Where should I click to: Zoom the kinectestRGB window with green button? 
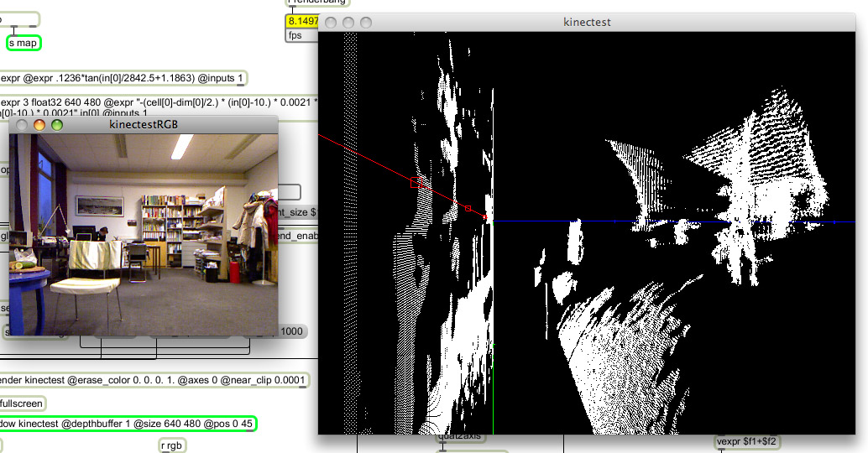(57, 125)
